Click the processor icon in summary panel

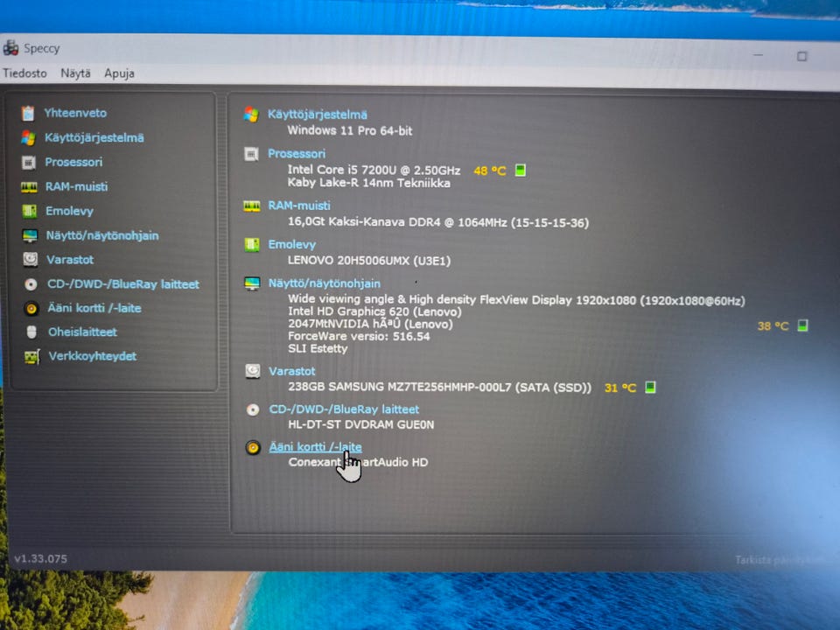coord(251,154)
